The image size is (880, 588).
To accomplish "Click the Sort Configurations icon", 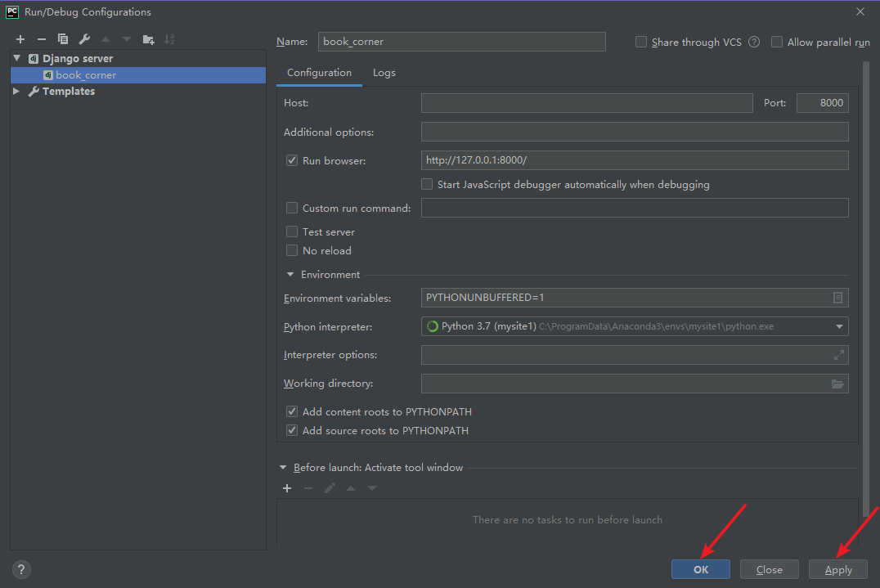I will 169,39.
